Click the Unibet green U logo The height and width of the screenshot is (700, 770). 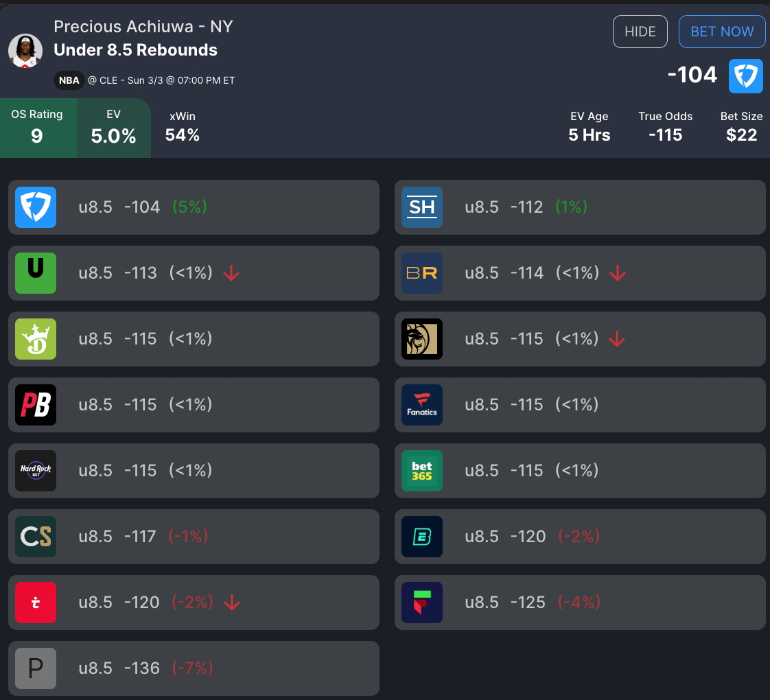(x=36, y=273)
